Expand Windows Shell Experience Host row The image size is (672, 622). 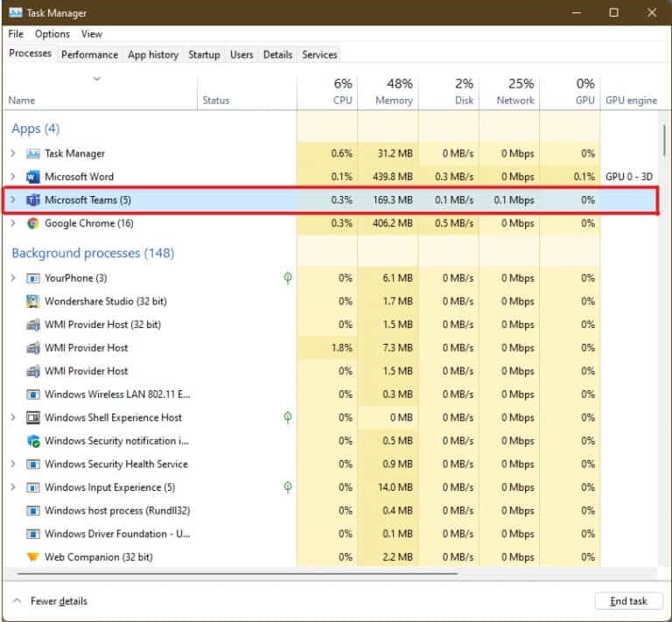pos(13,417)
